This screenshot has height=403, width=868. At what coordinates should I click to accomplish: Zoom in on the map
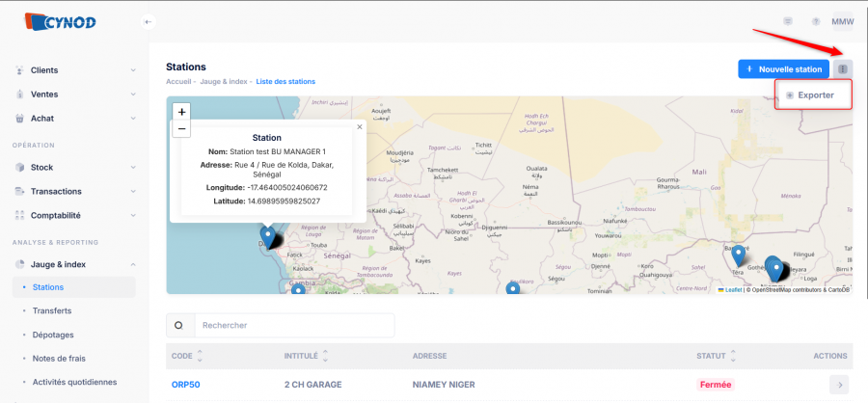pyautogui.click(x=182, y=112)
